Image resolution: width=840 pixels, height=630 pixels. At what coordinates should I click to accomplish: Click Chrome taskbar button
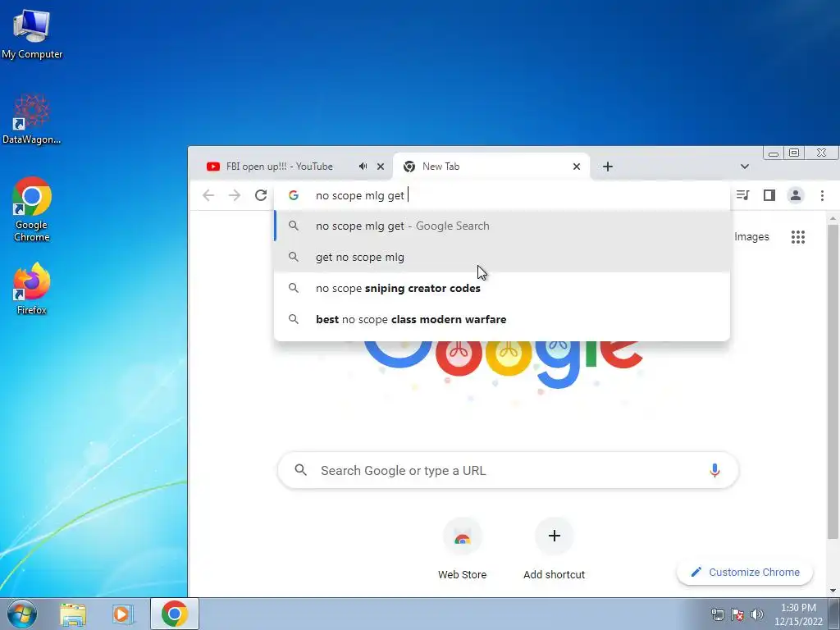click(x=175, y=614)
